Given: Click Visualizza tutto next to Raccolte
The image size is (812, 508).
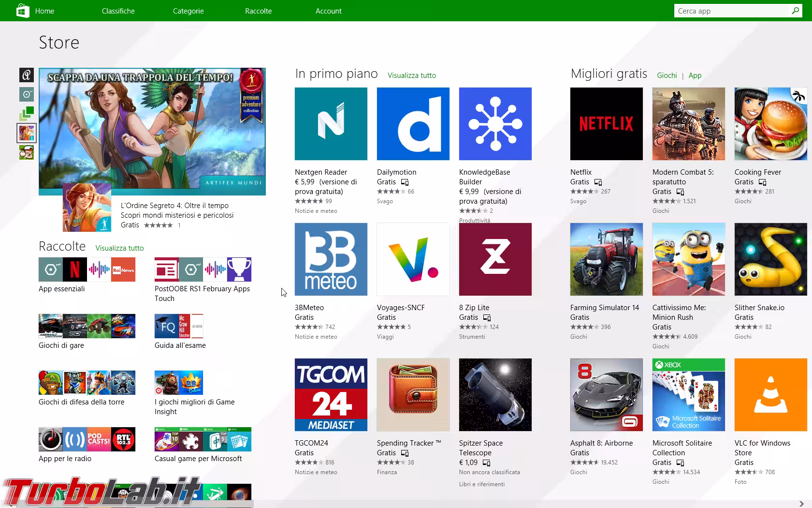Looking at the screenshot, I should [119, 248].
